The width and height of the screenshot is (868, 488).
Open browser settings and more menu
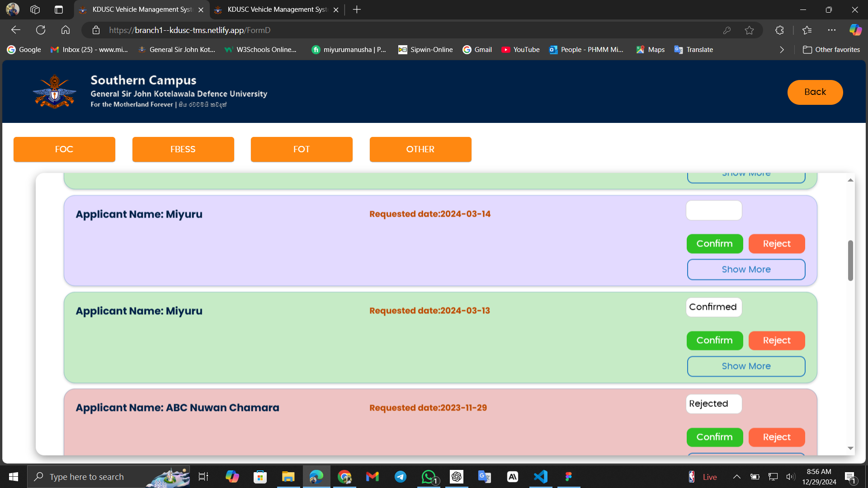[x=832, y=30]
